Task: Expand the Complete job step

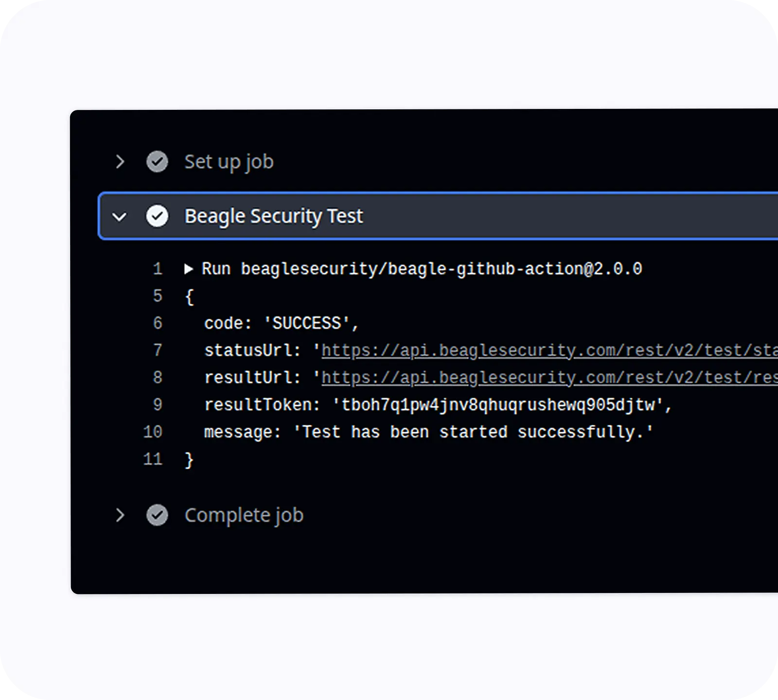Action: [x=120, y=515]
